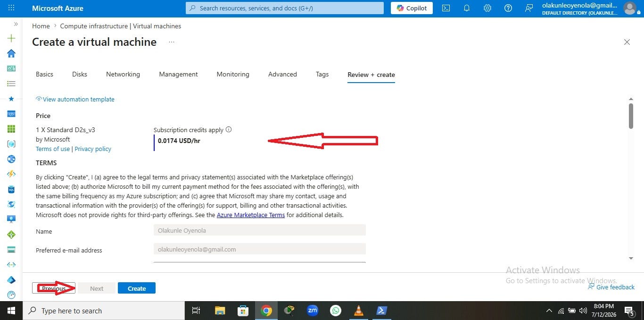The height and width of the screenshot is (320, 644).
Task: Click the subscription credits info icon
Action: 229,129
